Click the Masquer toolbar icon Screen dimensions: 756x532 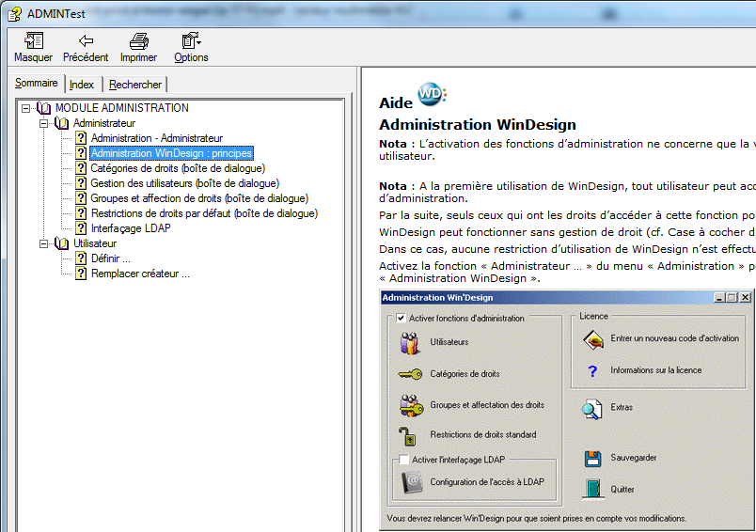coord(33,41)
